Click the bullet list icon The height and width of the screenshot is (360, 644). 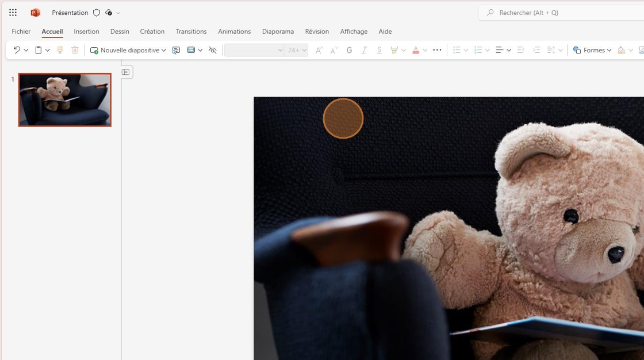click(457, 50)
